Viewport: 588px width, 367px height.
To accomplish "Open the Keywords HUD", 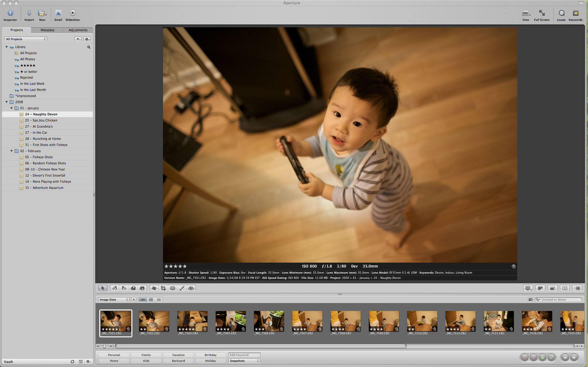I will click(x=575, y=15).
